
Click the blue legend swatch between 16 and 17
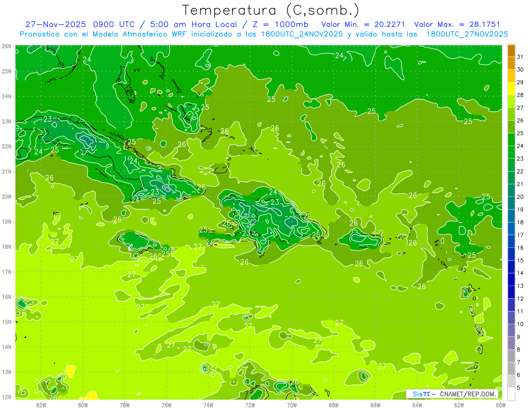point(511,241)
